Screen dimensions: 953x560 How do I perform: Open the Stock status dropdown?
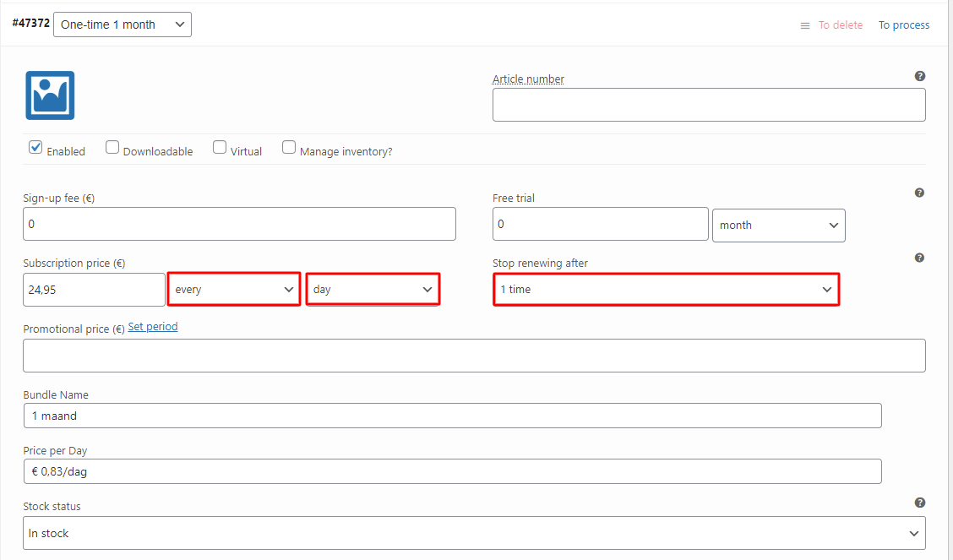coord(474,533)
